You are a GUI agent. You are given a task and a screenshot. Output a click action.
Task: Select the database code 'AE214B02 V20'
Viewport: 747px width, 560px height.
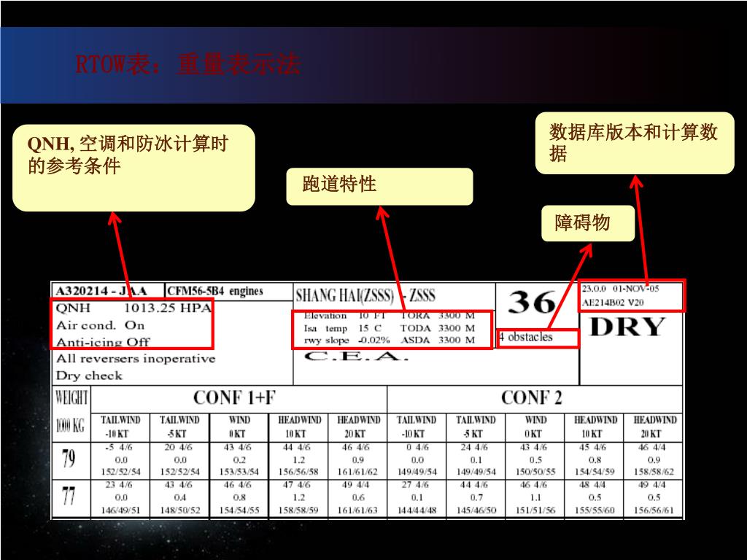pos(613,303)
